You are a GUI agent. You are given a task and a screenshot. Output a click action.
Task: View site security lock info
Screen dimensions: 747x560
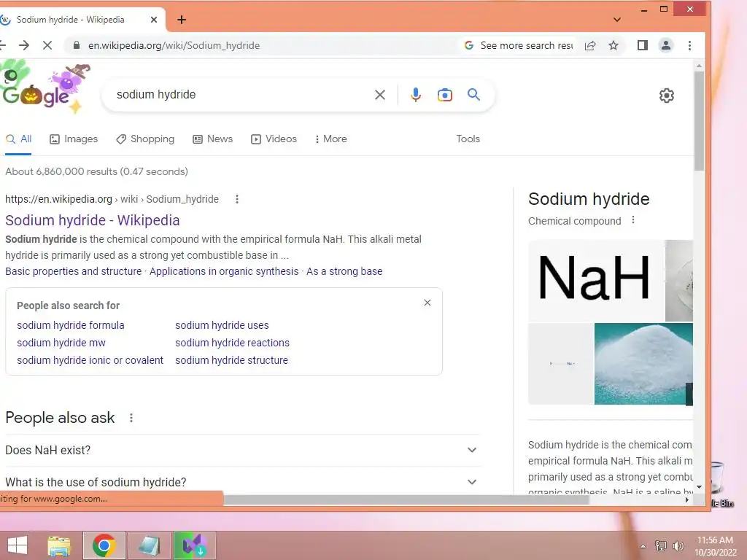tap(76, 45)
